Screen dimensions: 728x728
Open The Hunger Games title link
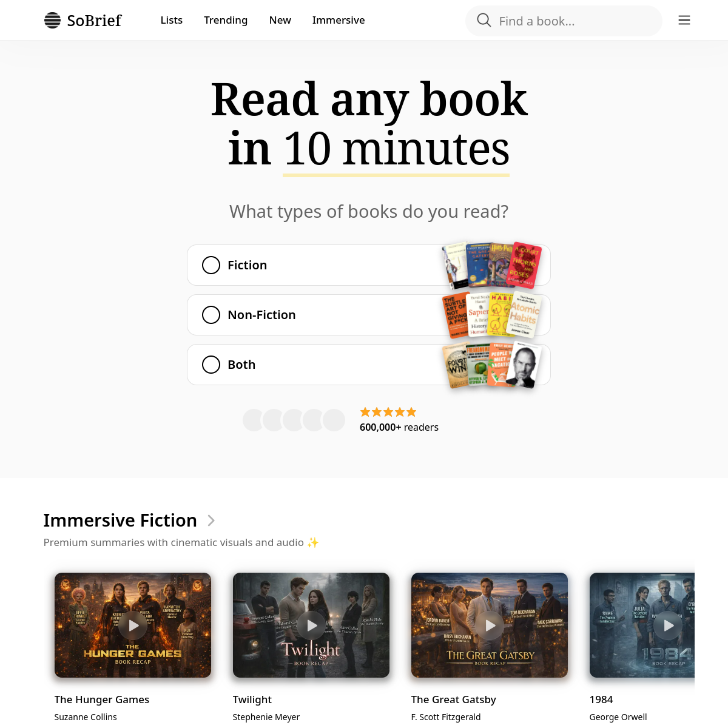[102, 699]
